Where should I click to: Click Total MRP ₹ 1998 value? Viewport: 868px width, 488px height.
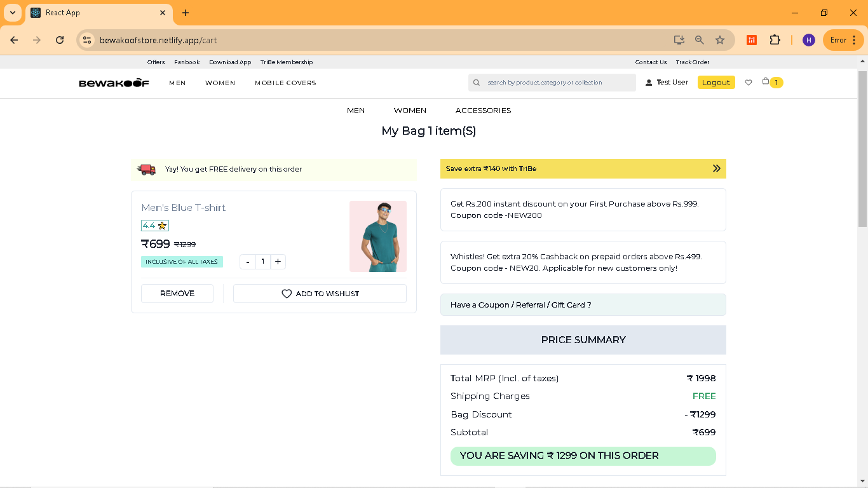click(x=702, y=379)
